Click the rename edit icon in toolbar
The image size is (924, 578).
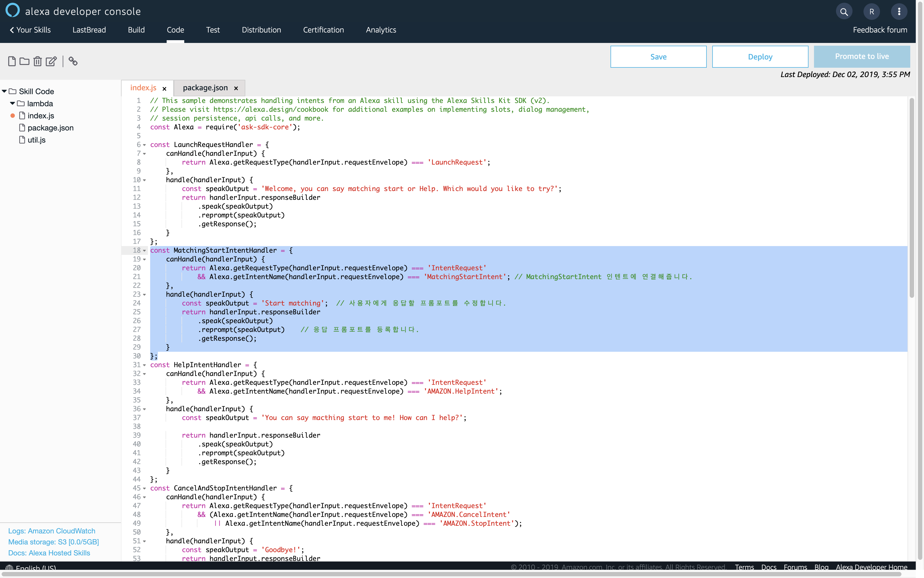point(51,61)
